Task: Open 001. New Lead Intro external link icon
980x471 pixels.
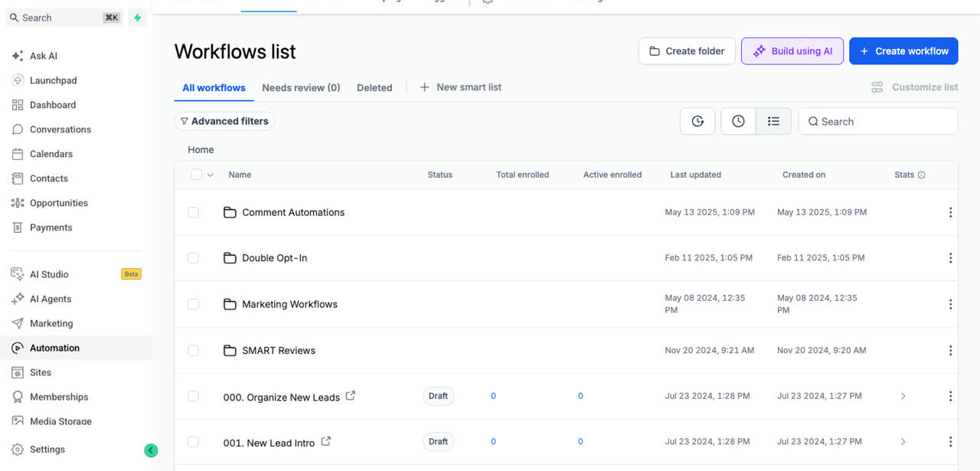Action: [325, 441]
